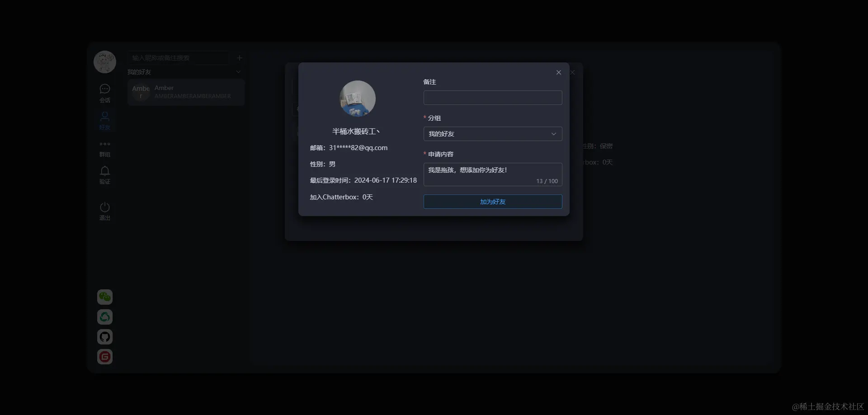Image resolution: width=868 pixels, height=415 pixels.
Task: Open the Gitee icon in the sidebar
Action: (104, 356)
